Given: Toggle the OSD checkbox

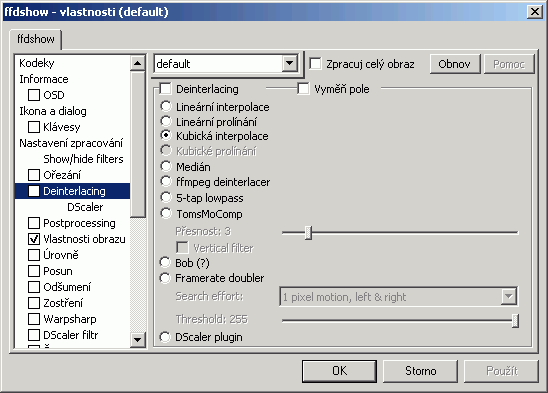Looking at the screenshot, I should tap(34, 95).
